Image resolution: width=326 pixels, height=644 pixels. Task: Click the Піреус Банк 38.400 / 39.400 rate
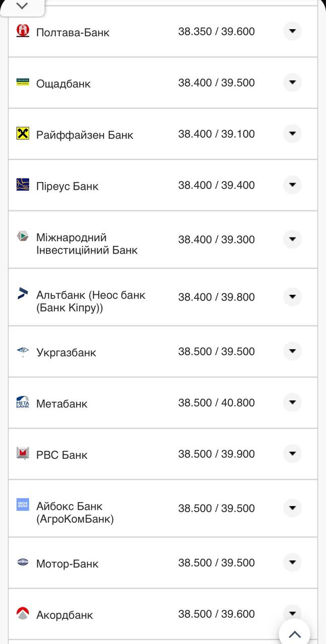coord(216,185)
